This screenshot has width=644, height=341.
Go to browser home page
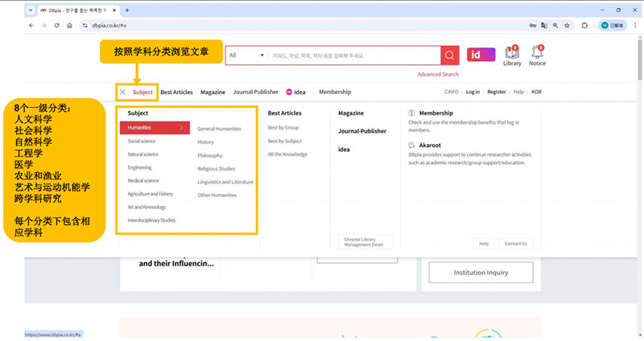click(x=69, y=26)
